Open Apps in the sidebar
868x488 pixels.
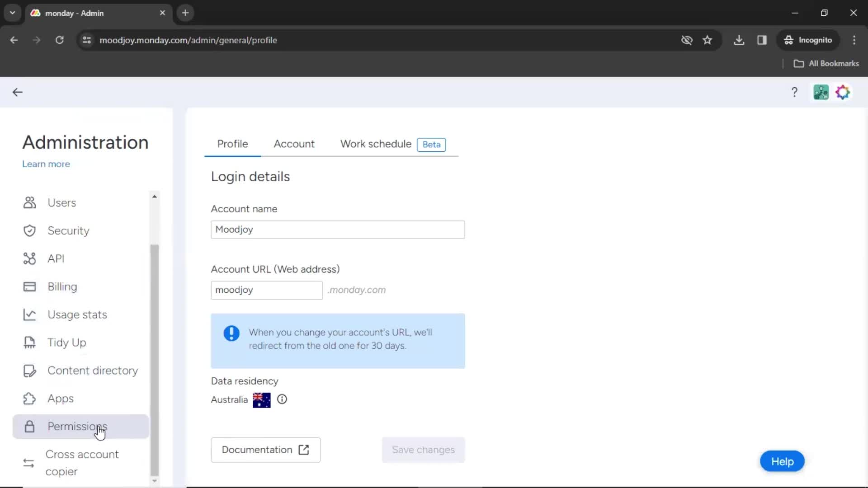80,399
